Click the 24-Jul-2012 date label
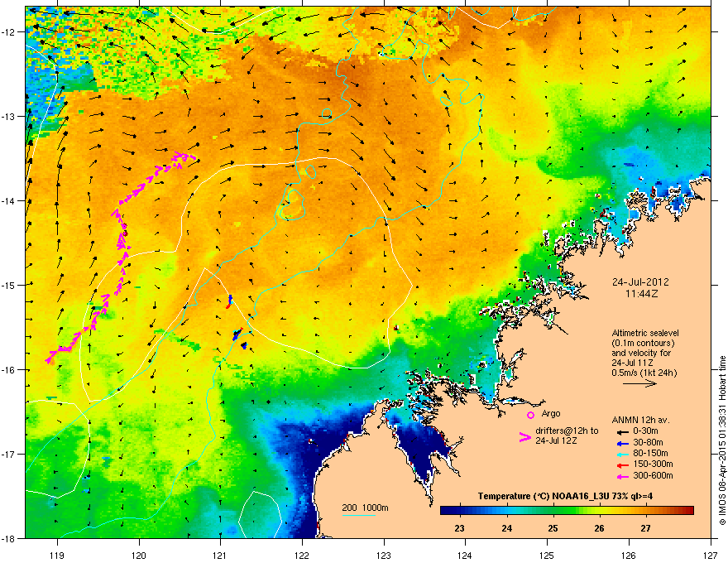The width and height of the screenshot is (728, 563). [640, 282]
